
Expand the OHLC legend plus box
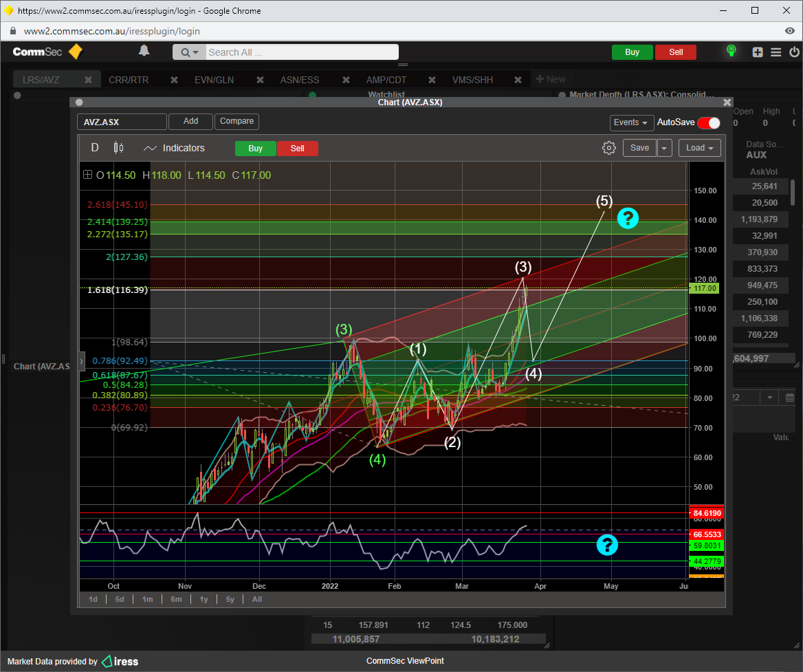click(87, 175)
